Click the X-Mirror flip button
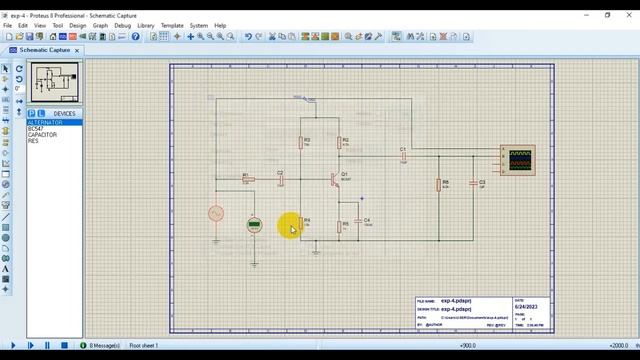This screenshot has width=640, height=360. pyautogui.click(x=19, y=101)
